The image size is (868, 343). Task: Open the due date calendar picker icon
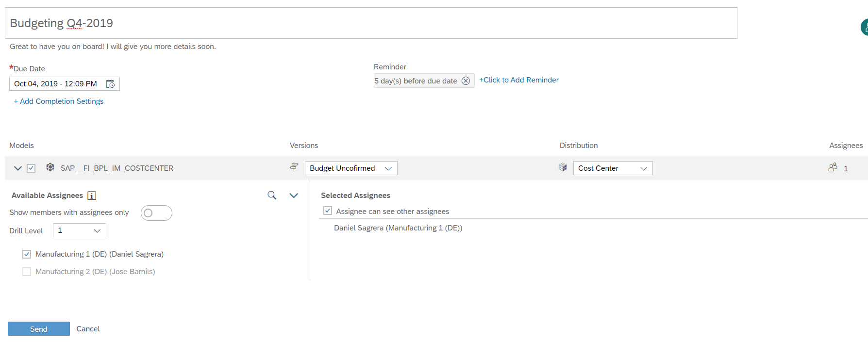(x=111, y=84)
